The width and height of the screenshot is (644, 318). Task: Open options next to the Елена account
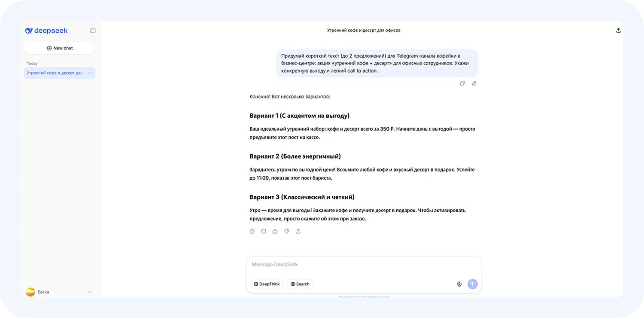click(90, 292)
